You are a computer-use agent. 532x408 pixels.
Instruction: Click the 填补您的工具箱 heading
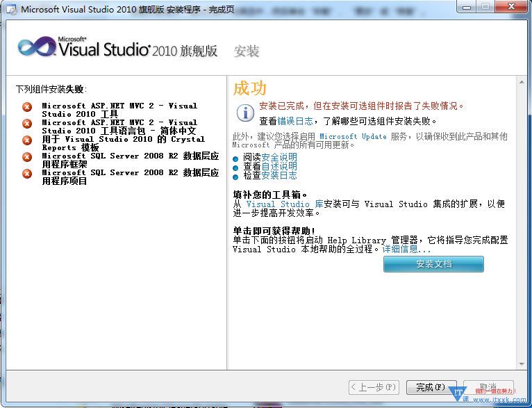pos(270,195)
